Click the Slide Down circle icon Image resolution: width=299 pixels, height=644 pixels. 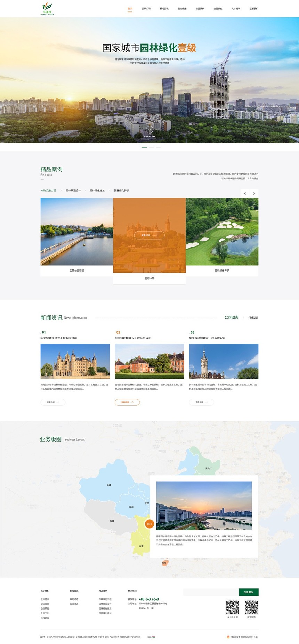(149, 130)
